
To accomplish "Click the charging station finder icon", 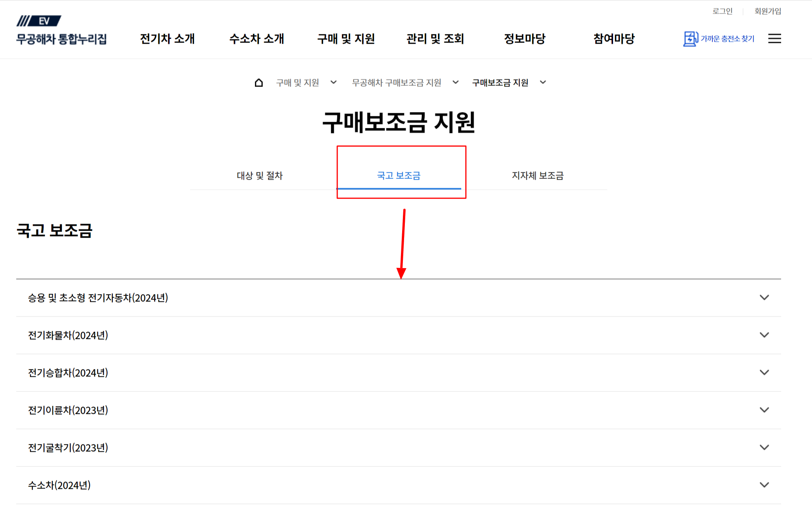I will [690, 39].
